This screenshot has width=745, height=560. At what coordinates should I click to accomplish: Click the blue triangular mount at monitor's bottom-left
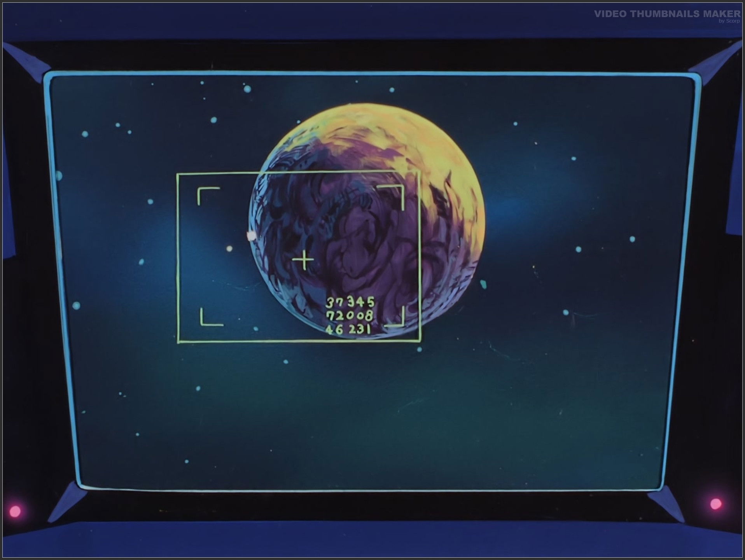click(64, 502)
